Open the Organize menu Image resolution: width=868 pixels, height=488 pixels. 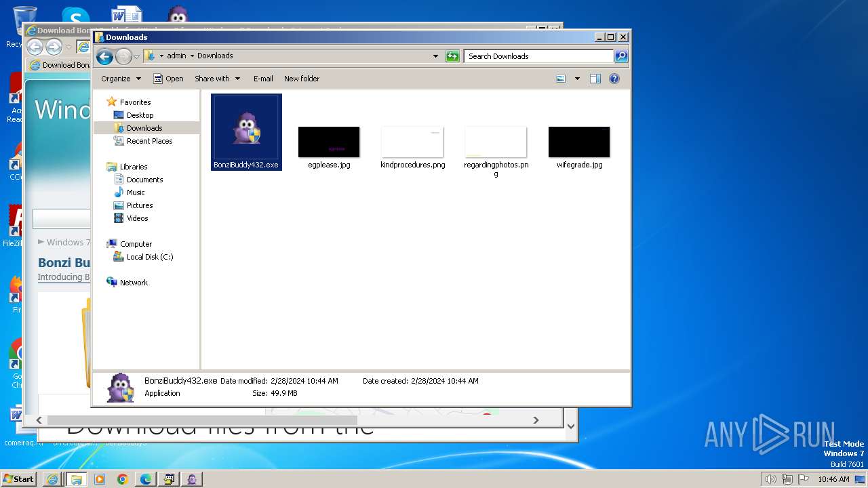pos(121,79)
